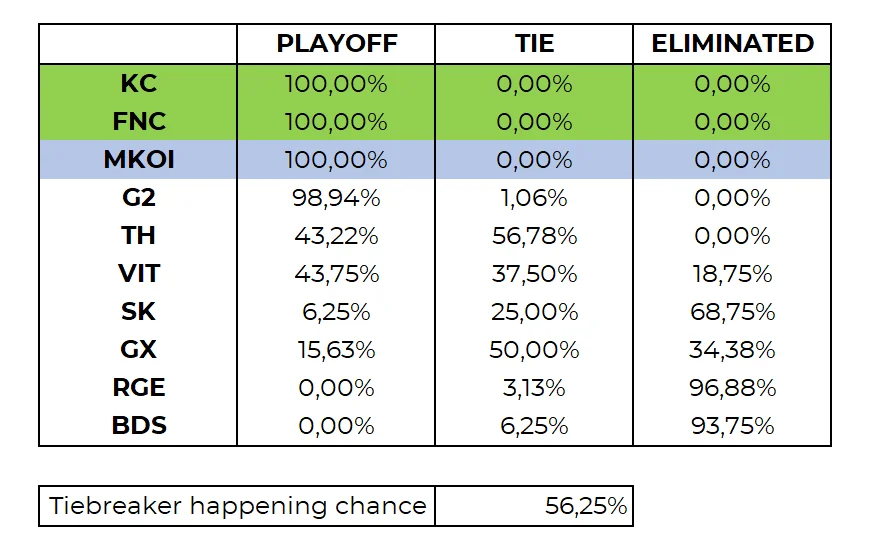This screenshot has height=548, width=882.
Task: Click the TIE column header
Action: 534,44
